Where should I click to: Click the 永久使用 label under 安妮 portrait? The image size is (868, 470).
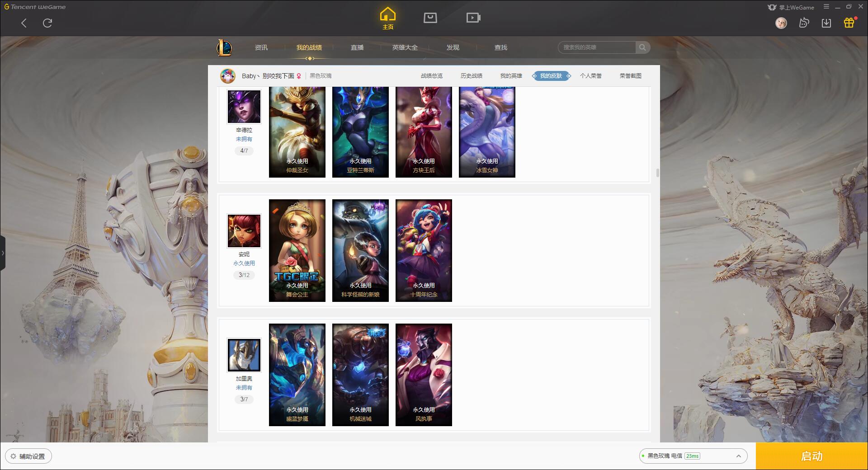[244, 263]
